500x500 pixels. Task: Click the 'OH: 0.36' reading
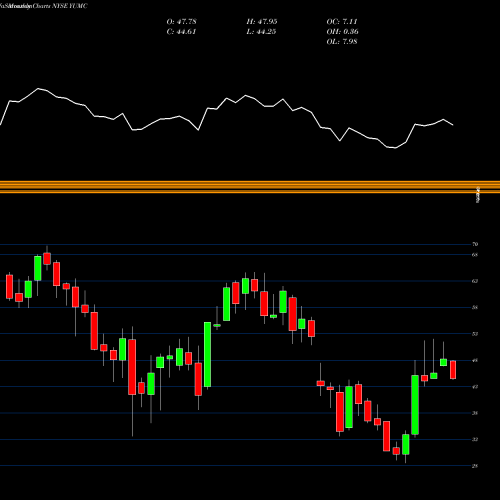point(342,32)
